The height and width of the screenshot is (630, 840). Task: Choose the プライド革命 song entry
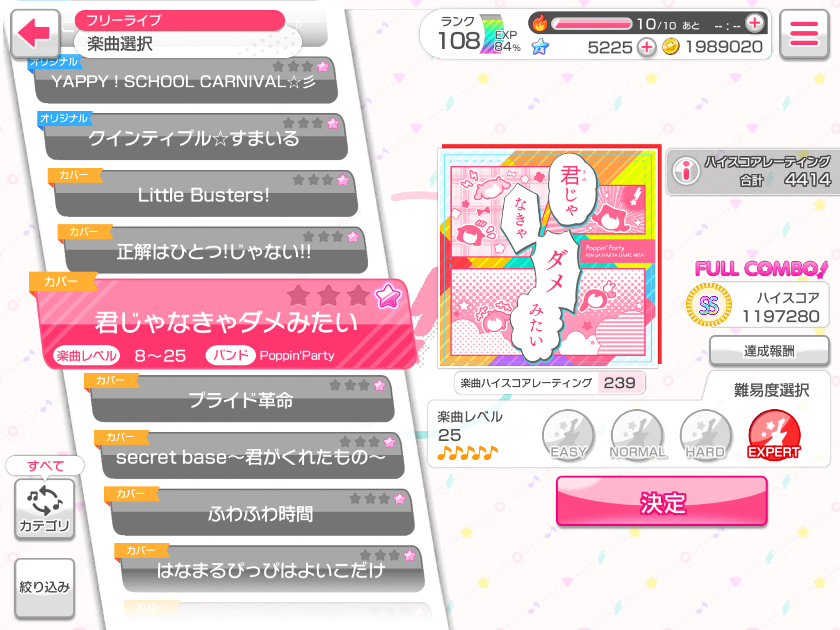tap(241, 399)
